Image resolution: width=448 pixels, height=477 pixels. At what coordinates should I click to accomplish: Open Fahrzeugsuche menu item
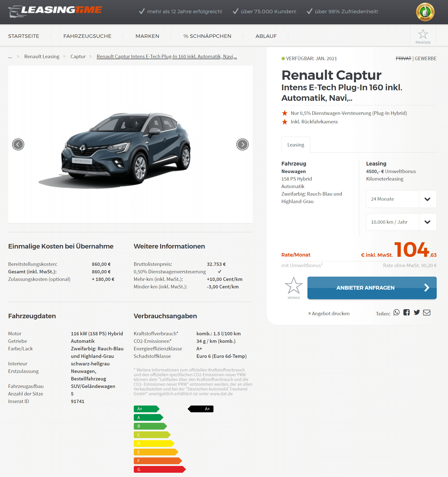click(x=87, y=36)
